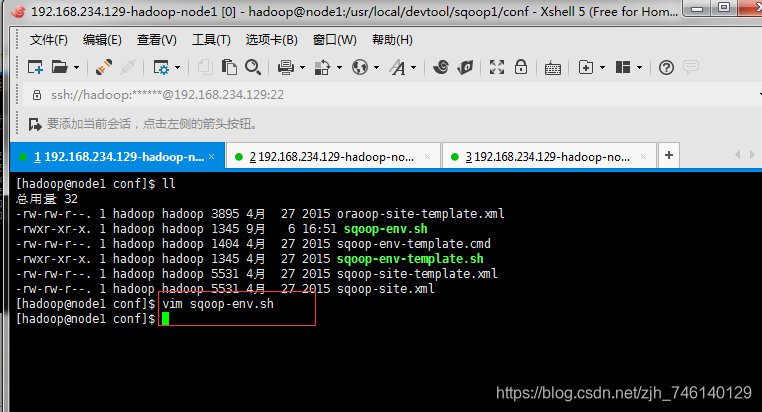Click the new tab group plus icon
The width and height of the screenshot is (762, 412).
pyautogui.click(x=586, y=67)
